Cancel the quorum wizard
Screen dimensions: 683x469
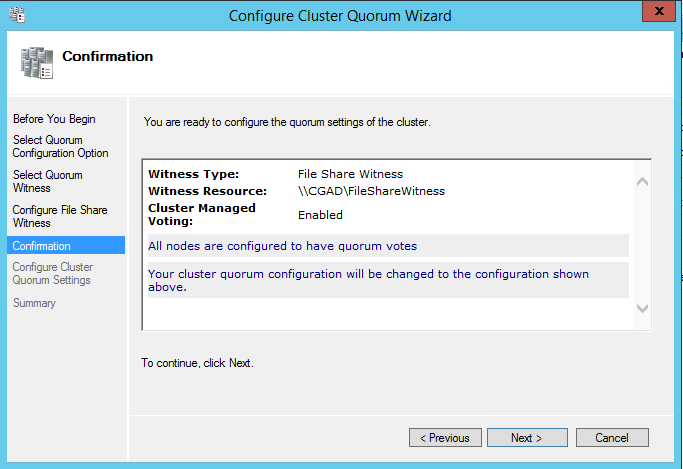tap(611, 438)
